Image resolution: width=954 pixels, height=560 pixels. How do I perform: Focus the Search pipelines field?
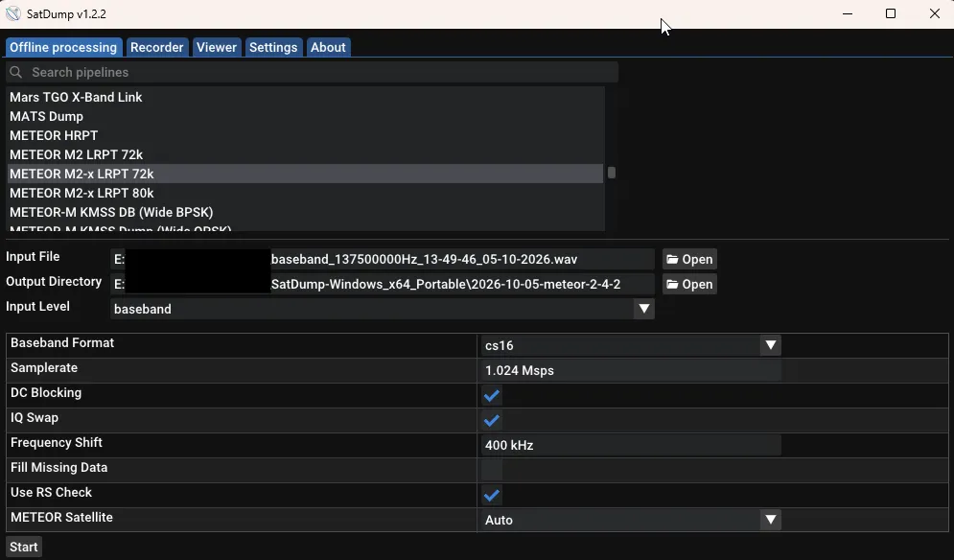point(313,73)
